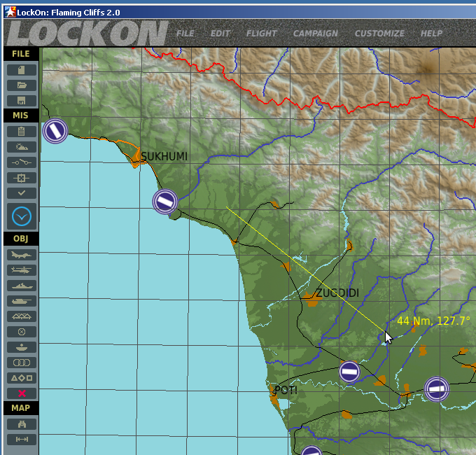Click the airfield marker northeast of Poti
Viewport: 476px width, 455px height.
tap(349, 372)
